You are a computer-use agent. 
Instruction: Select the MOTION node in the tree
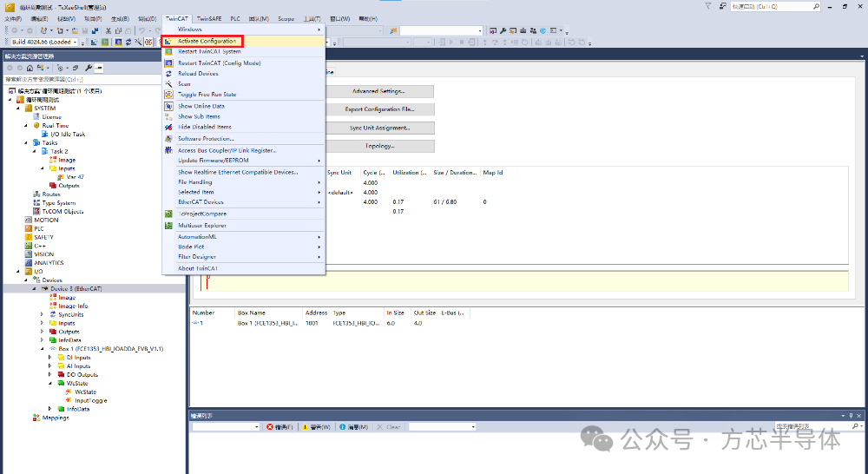point(46,221)
